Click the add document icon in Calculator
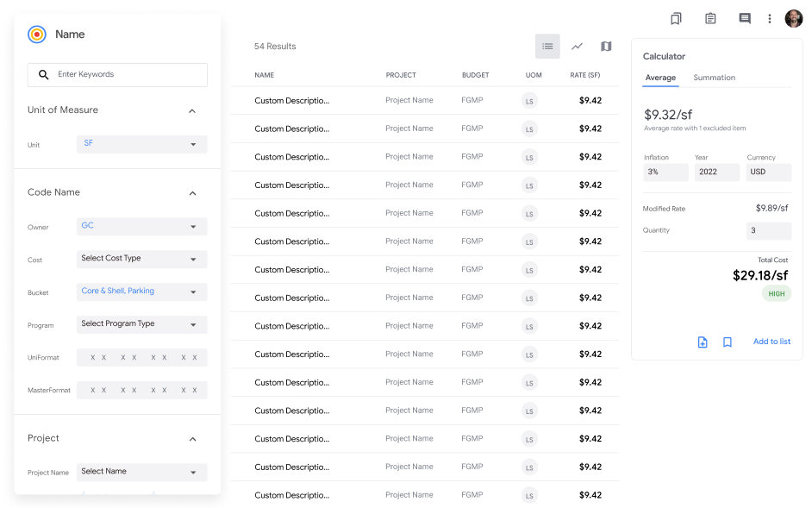 pos(703,342)
